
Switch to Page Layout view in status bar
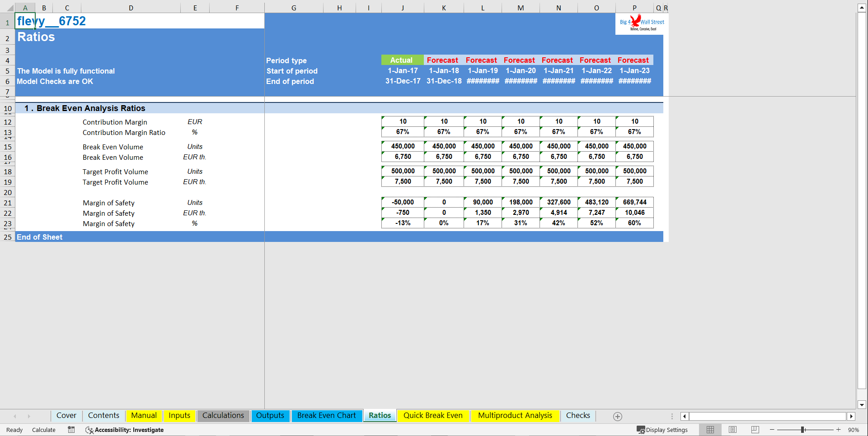tap(732, 430)
